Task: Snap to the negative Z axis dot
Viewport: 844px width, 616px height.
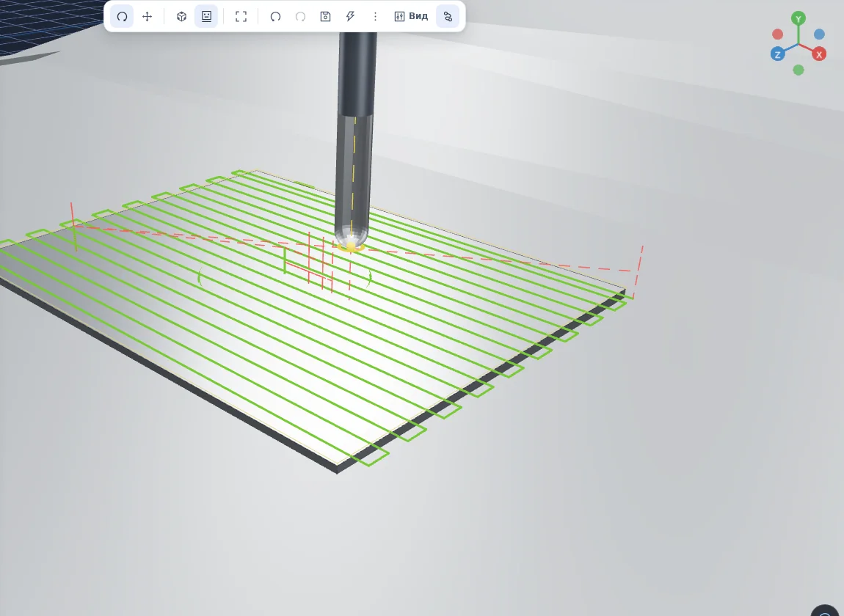Action: click(x=819, y=34)
